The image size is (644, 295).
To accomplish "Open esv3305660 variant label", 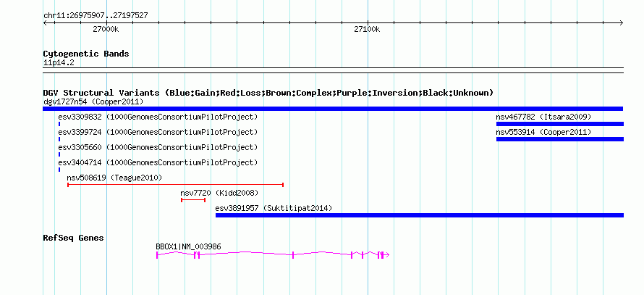I will click(158, 147).
